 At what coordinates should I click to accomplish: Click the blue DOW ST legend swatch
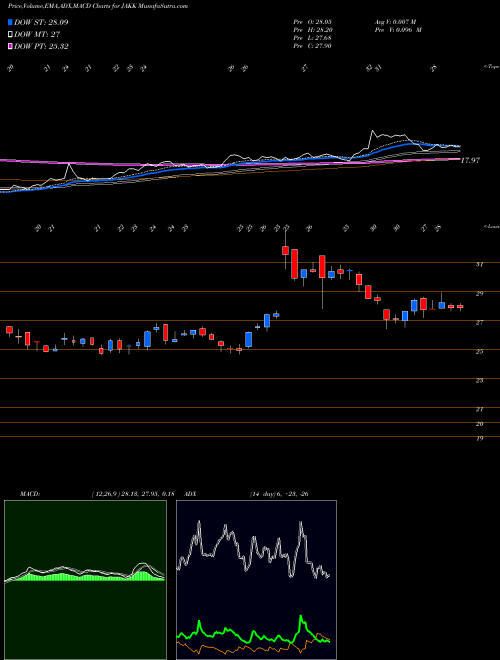pyautogui.click(x=11, y=22)
